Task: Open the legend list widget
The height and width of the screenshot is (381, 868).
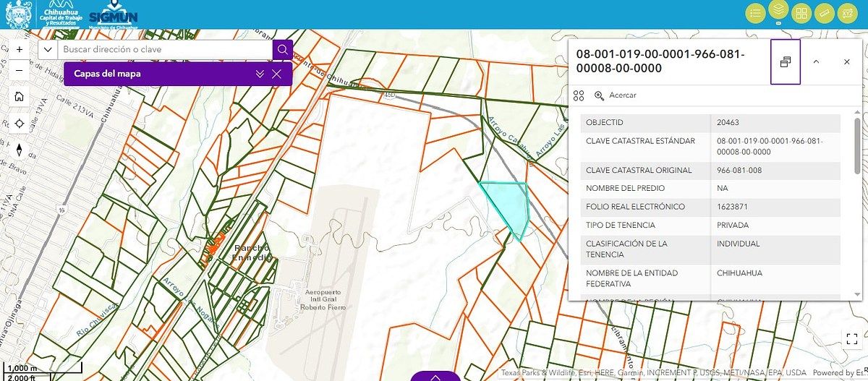Action: [x=757, y=13]
